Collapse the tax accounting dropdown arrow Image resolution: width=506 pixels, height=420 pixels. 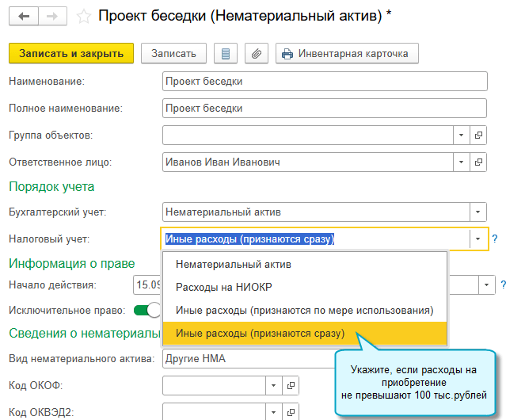(477, 239)
